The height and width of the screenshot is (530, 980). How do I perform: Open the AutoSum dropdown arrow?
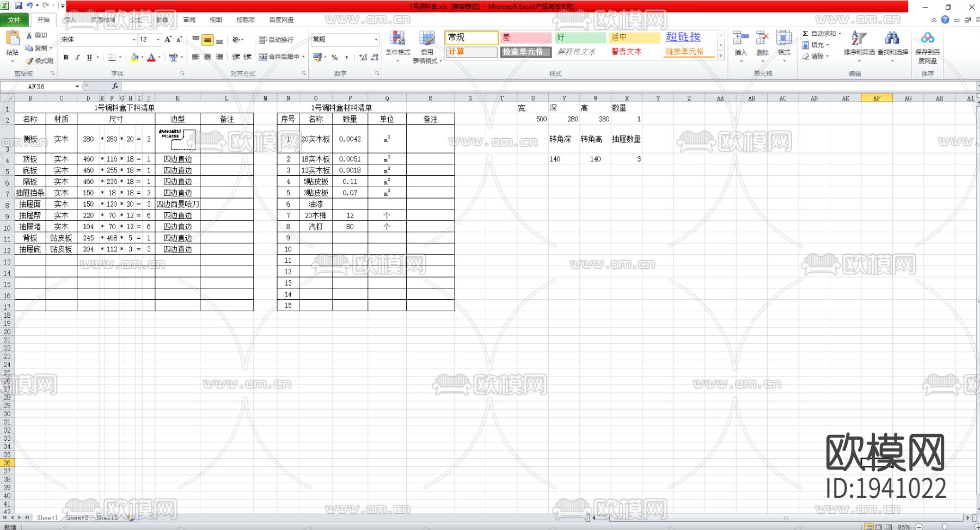coord(840,34)
